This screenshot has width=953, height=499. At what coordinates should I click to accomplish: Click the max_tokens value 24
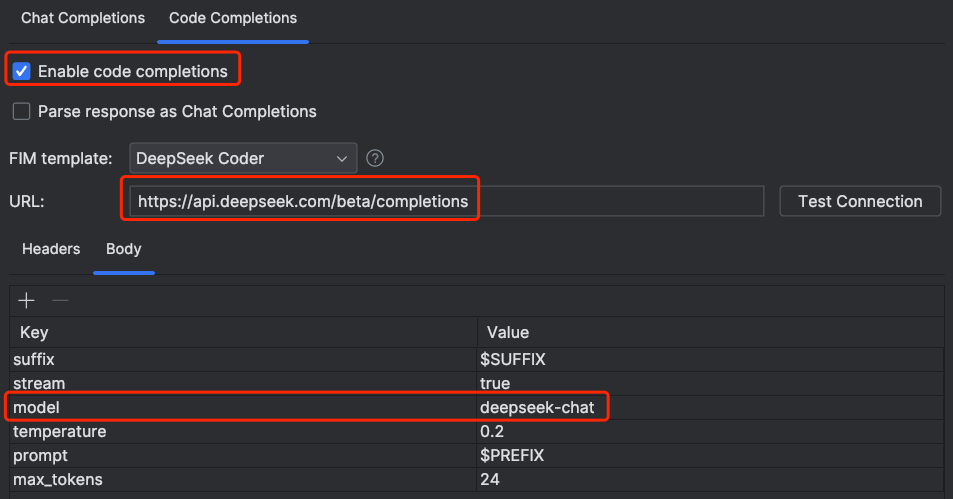pyautogui.click(x=490, y=480)
